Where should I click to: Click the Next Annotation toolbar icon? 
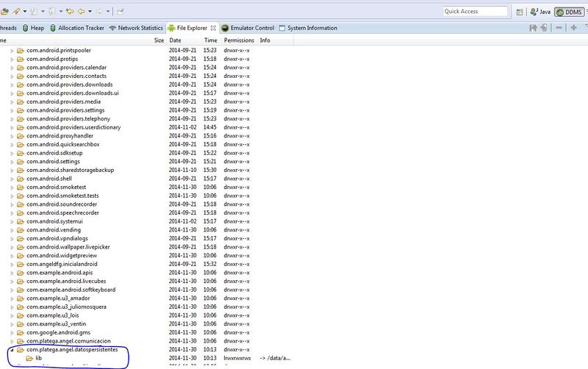point(34,12)
